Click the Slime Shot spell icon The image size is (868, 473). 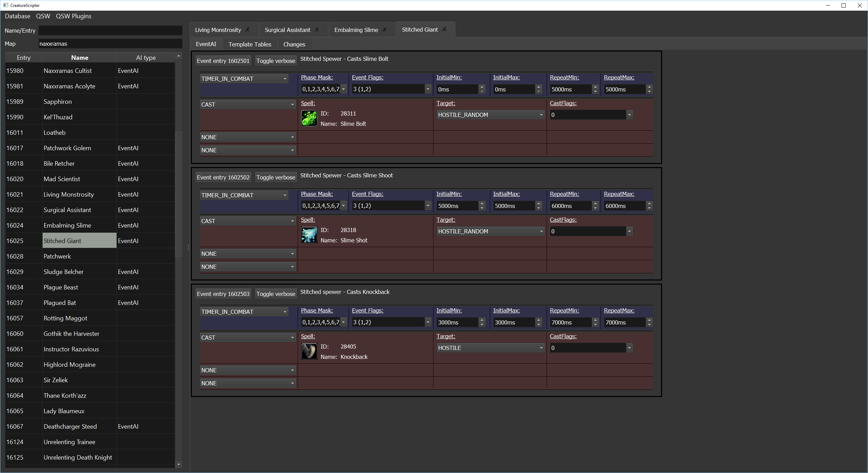click(309, 235)
